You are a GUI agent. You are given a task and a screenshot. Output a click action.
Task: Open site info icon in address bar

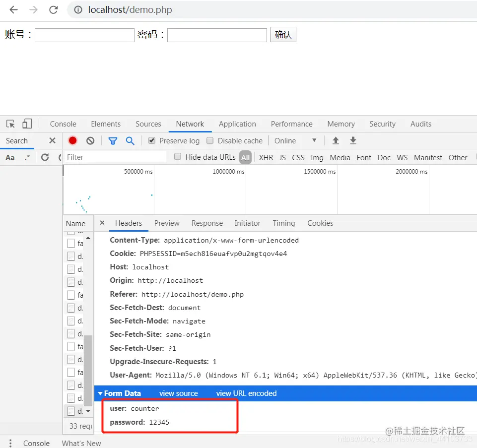tap(78, 10)
